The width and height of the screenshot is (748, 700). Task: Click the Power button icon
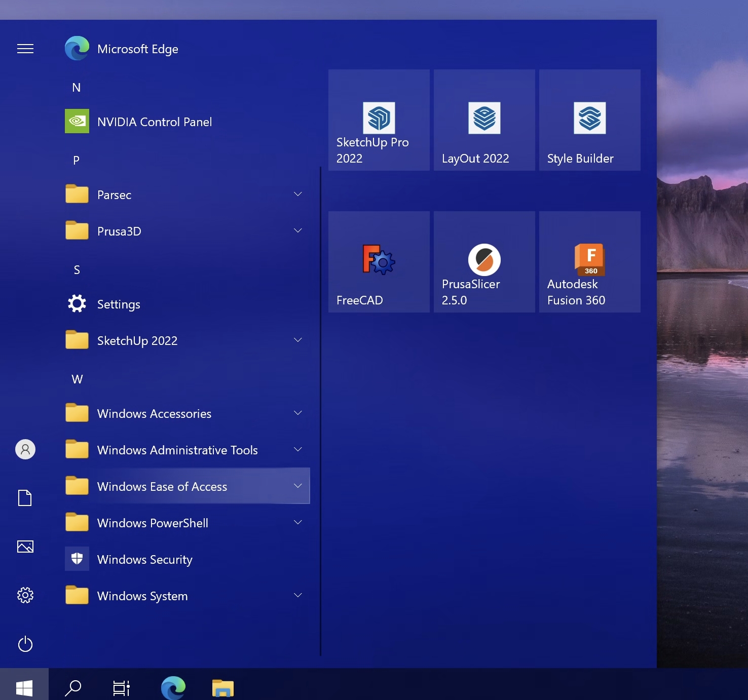tap(25, 644)
